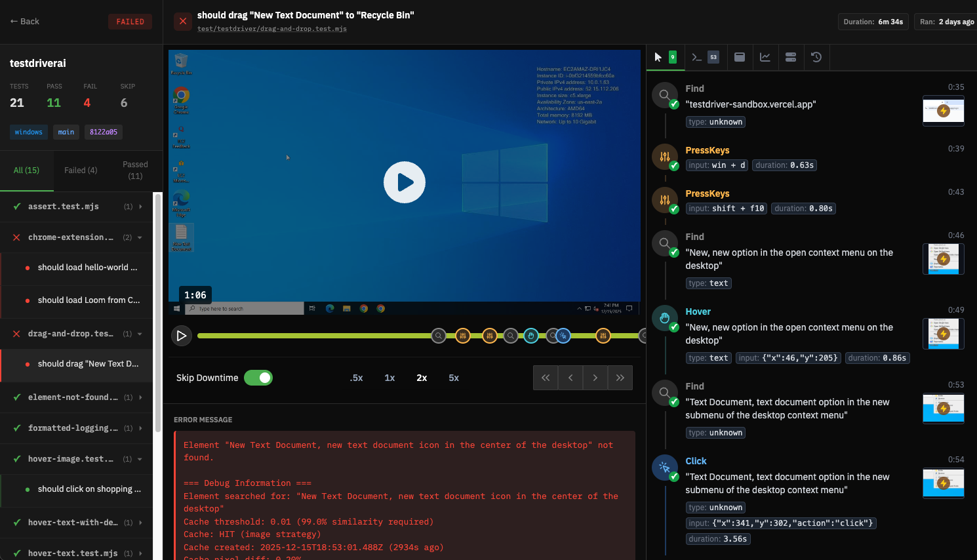Click the teal Hover marker on the timeline
The width and height of the screenshot is (977, 560).
pyautogui.click(x=531, y=336)
